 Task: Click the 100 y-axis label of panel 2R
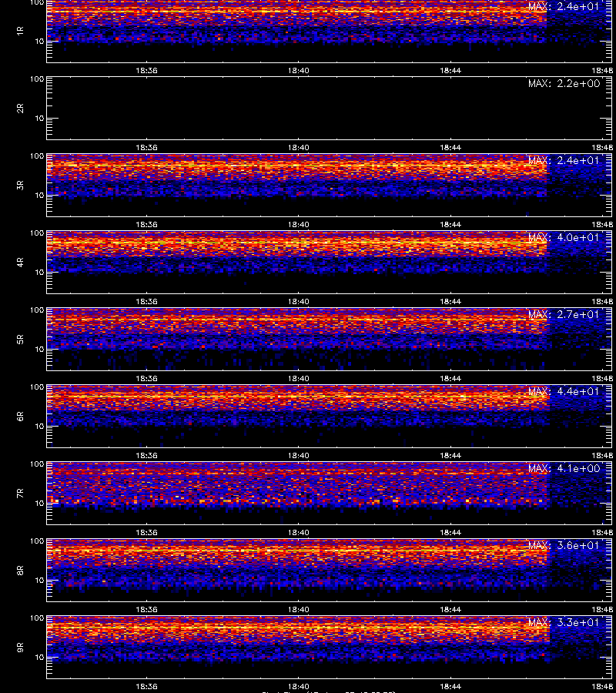[x=37, y=79]
